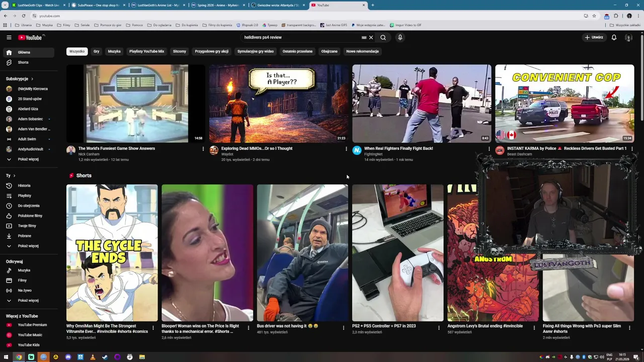This screenshot has height=362, width=644.
Task: Switch to the Spring 2026 Anime tab
Action: point(218,5)
